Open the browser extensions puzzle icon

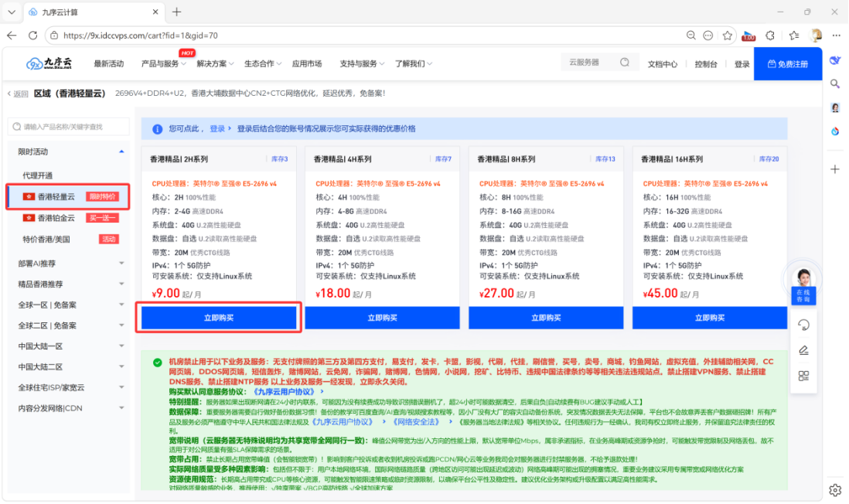coord(770,36)
